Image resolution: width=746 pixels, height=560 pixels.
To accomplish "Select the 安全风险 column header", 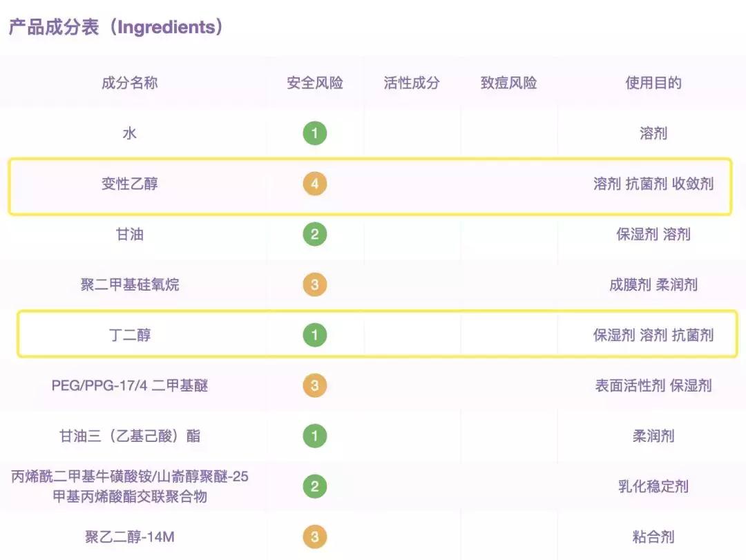I will 315,83.
